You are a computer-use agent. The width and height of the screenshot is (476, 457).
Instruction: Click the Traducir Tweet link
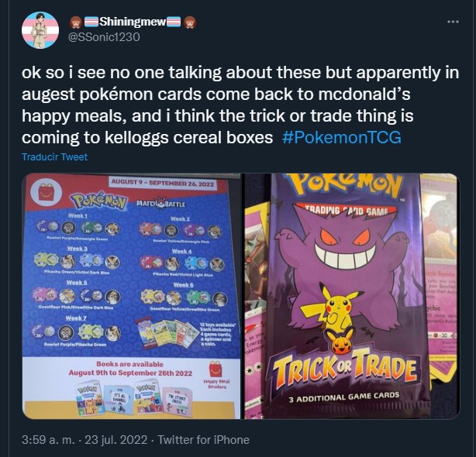click(54, 156)
